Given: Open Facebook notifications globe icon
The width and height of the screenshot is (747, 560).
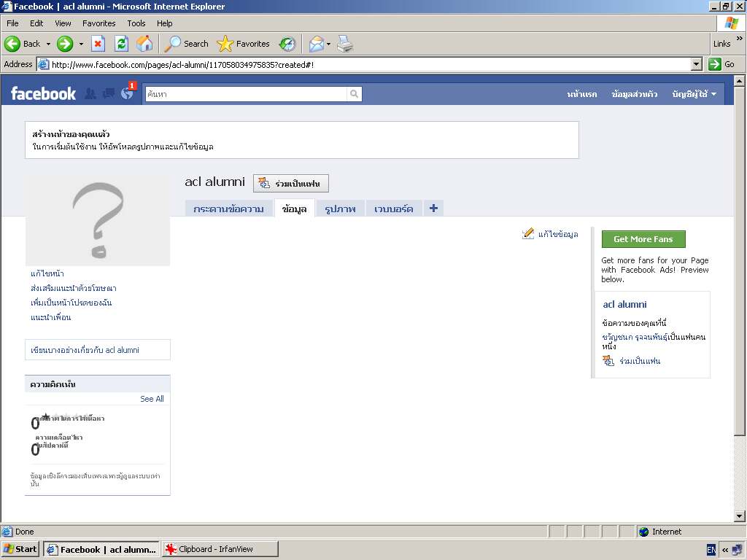Looking at the screenshot, I should (x=127, y=93).
